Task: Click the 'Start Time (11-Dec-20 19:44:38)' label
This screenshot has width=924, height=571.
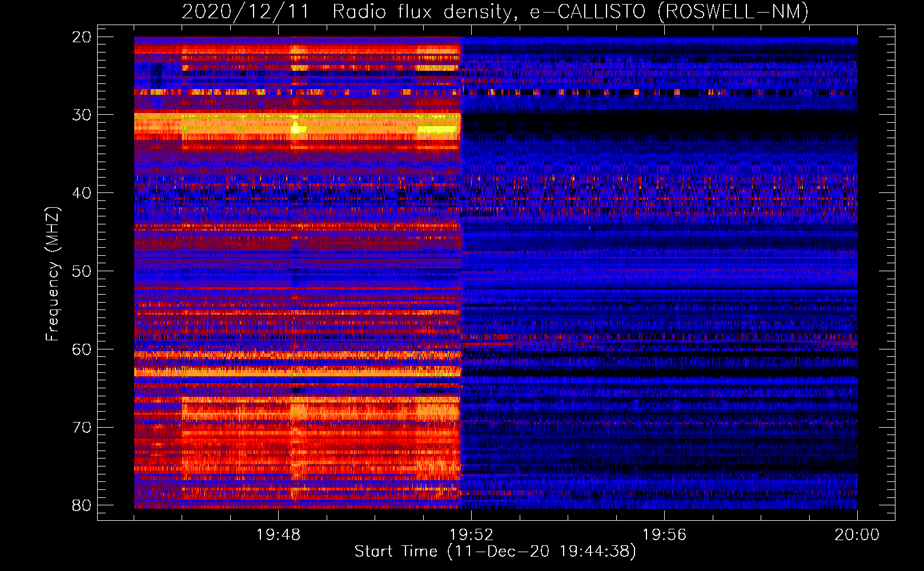Action: click(495, 552)
